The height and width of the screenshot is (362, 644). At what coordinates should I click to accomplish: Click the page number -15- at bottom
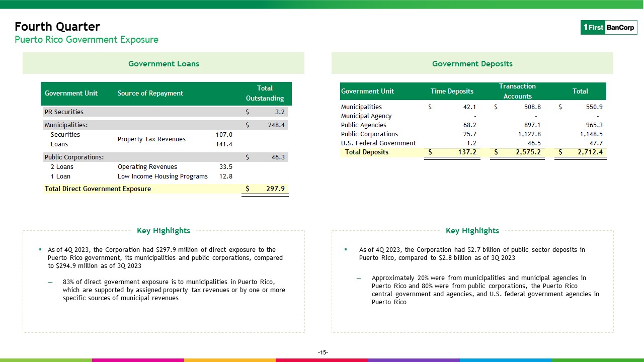323,352
